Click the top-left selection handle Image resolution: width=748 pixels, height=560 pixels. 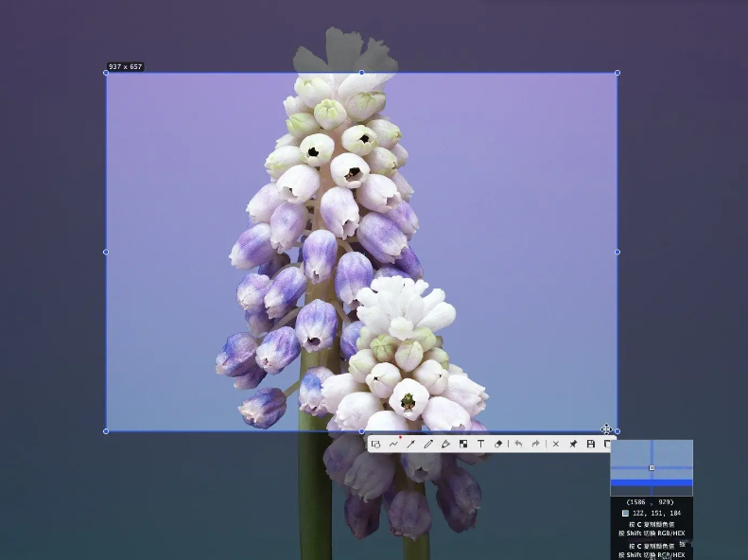(106, 73)
